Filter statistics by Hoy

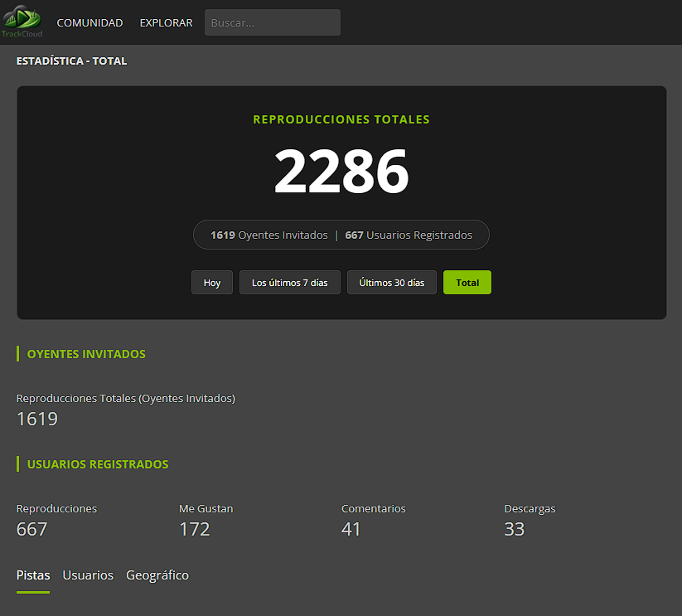(x=212, y=283)
